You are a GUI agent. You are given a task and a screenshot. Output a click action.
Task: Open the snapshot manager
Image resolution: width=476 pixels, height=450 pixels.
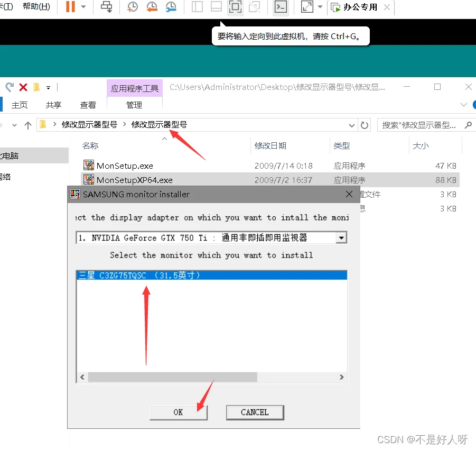pos(171,6)
